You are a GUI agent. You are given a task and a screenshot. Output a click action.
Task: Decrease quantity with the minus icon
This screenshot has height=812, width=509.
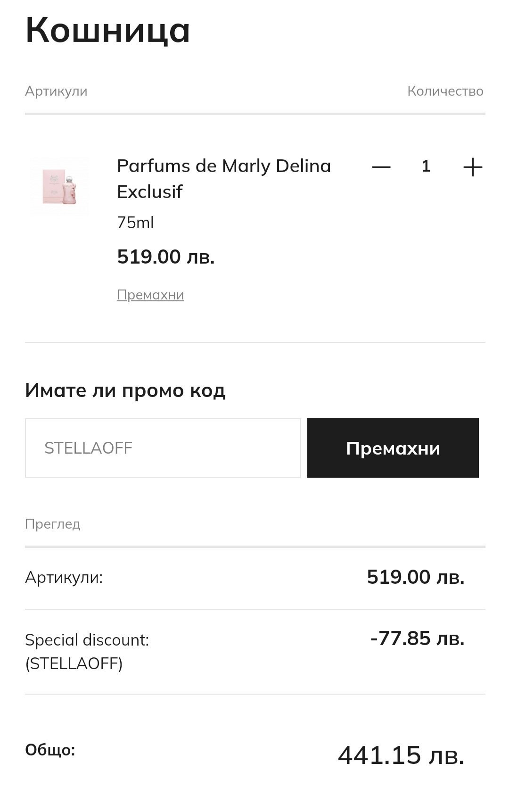381,167
